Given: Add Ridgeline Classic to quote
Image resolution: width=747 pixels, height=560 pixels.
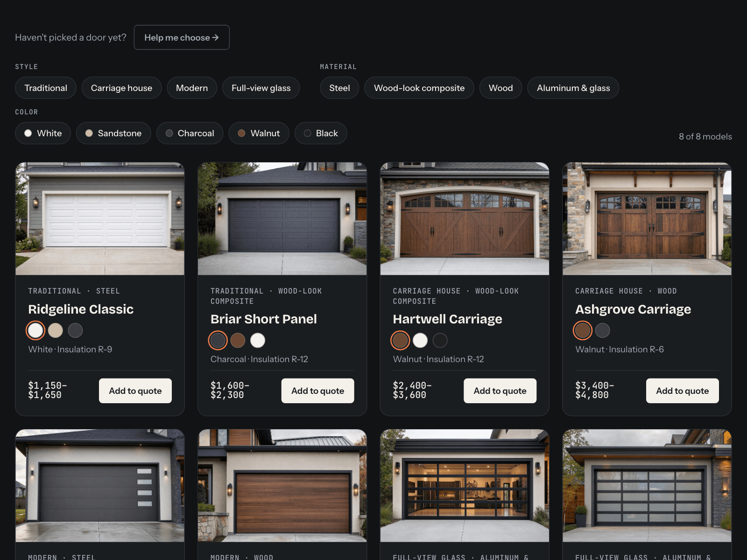Looking at the screenshot, I should click(135, 391).
